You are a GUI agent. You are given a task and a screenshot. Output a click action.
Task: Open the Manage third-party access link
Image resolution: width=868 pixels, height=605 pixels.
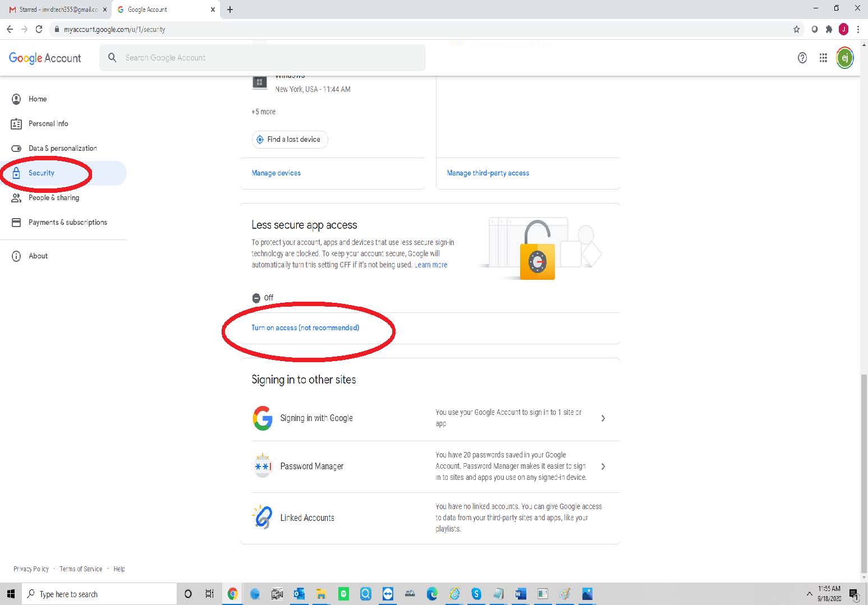(488, 173)
